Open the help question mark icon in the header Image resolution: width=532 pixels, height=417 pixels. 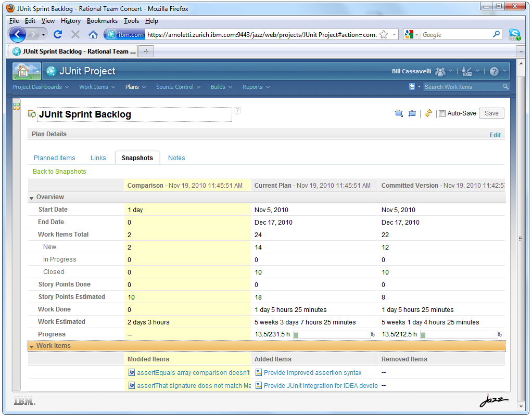click(x=494, y=71)
